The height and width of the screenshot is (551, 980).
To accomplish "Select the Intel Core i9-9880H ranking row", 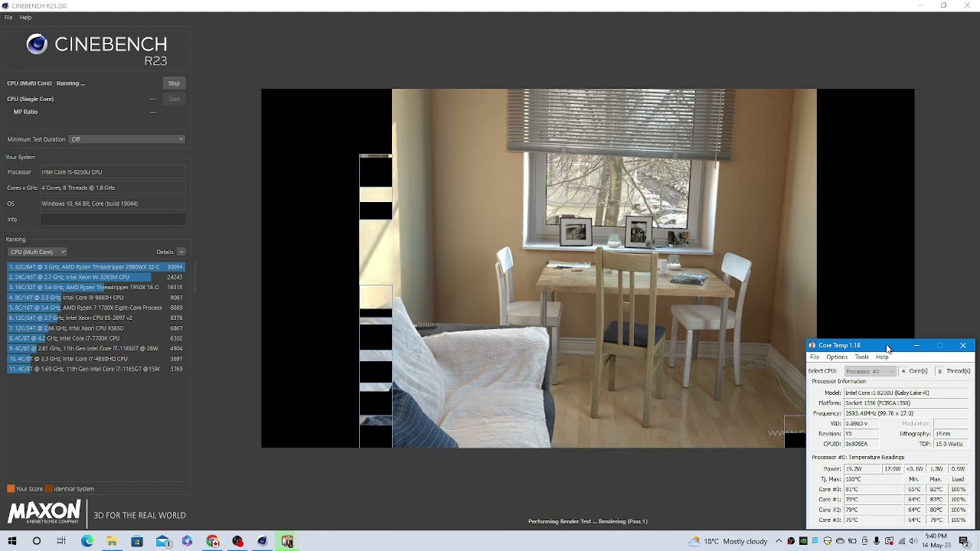I will tap(96, 298).
